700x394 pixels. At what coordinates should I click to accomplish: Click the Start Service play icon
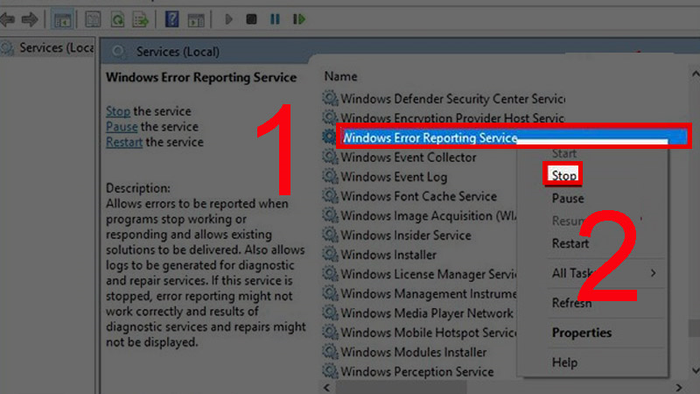pyautogui.click(x=229, y=19)
